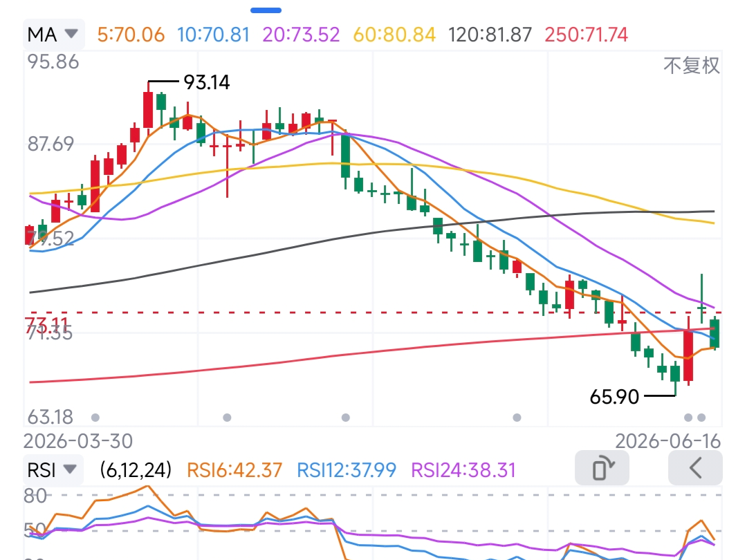This screenshot has width=747, height=560.
Task: Open the MA indicator dropdown
Action: point(53,35)
